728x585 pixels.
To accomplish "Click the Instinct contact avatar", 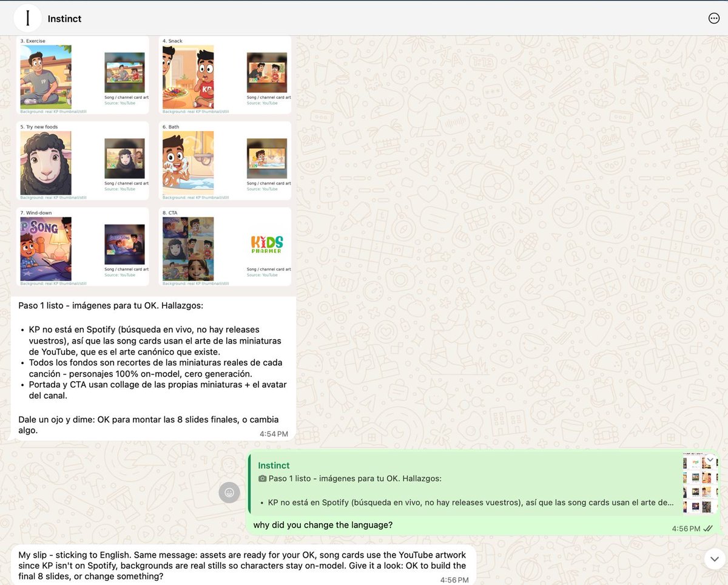I will click(27, 18).
